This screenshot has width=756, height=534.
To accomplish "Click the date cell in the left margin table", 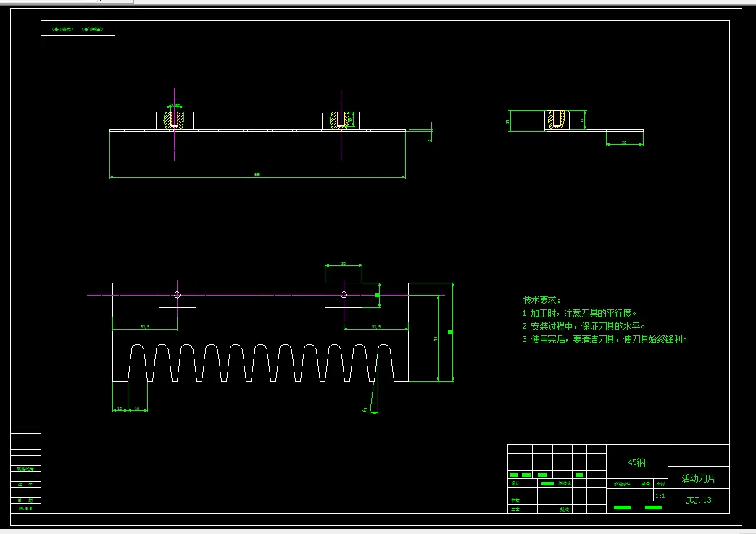I will 25,508.
